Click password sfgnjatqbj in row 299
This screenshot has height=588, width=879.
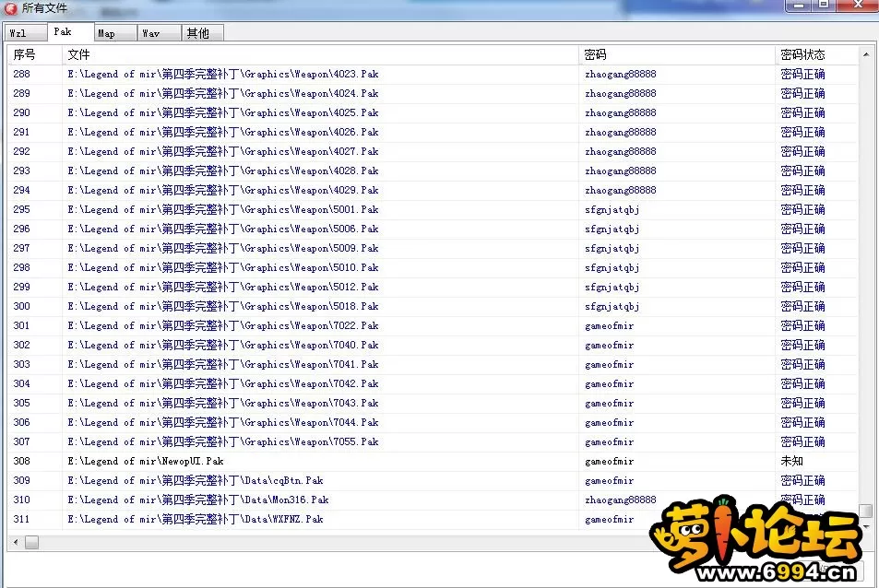pos(612,287)
